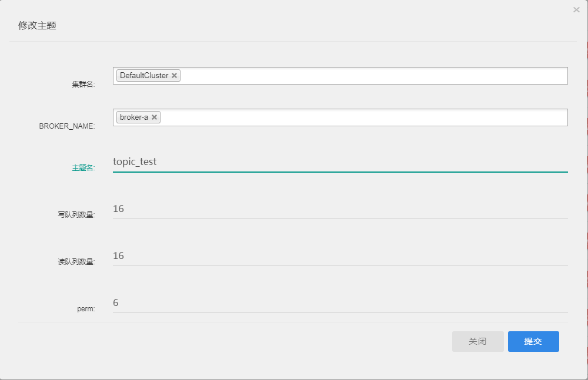
Task: Click the BROKER_NAME field label
Action: 66,126
